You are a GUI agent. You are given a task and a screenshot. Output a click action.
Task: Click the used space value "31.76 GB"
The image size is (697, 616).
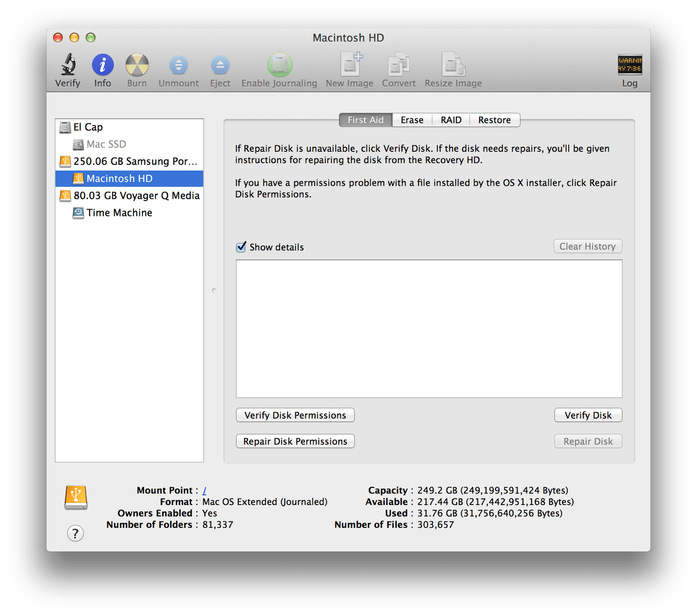pos(437,513)
